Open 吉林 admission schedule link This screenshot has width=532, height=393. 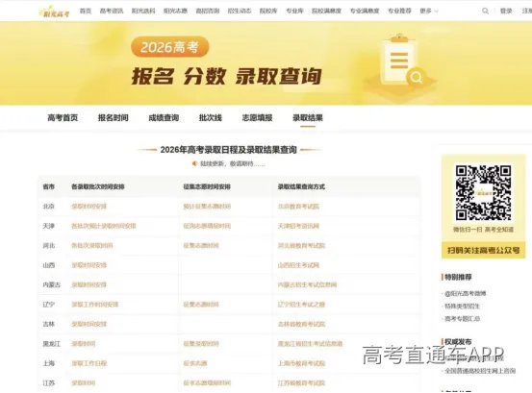coord(89,324)
